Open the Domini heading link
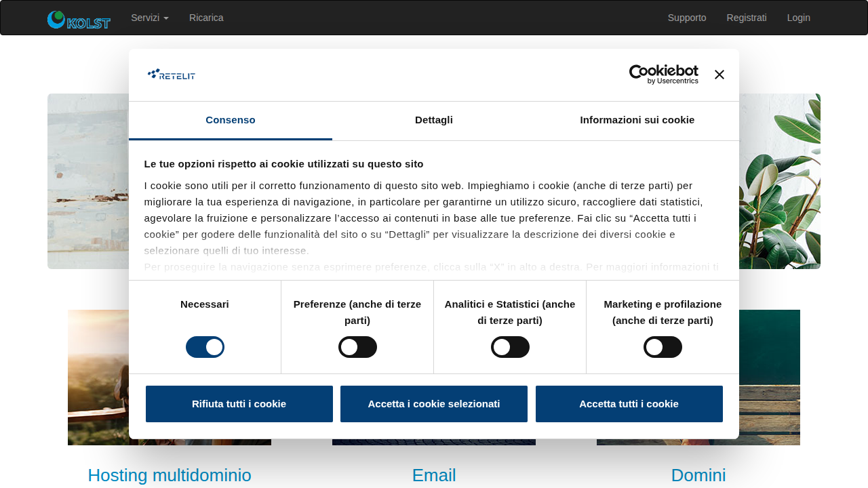 (698, 475)
